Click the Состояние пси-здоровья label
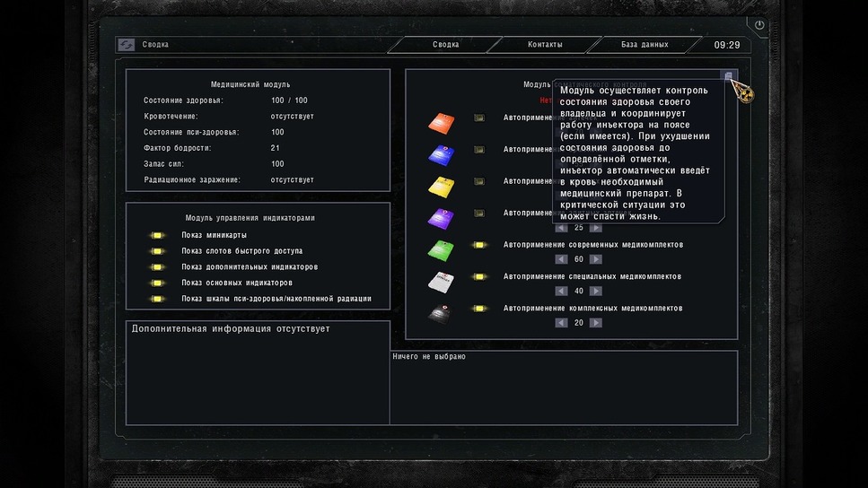This screenshot has width=868, height=488. coord(191,132)
